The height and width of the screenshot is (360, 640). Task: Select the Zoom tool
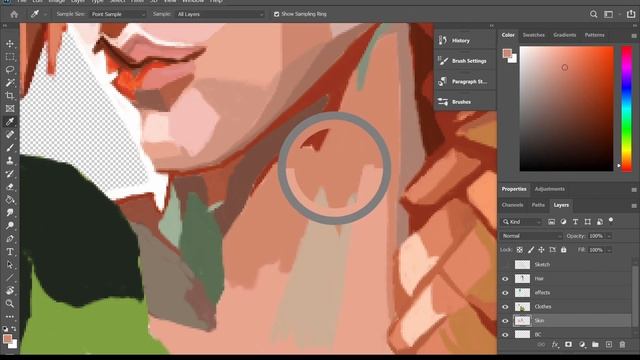click(x=10, y=304)
